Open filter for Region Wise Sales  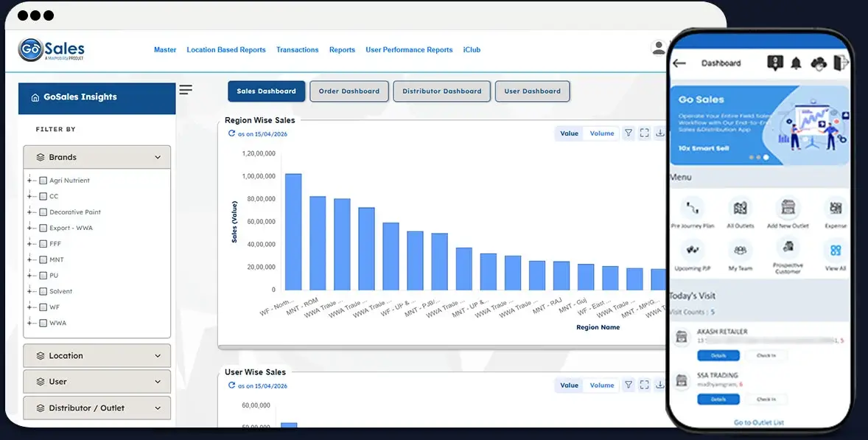coord(629,133)
